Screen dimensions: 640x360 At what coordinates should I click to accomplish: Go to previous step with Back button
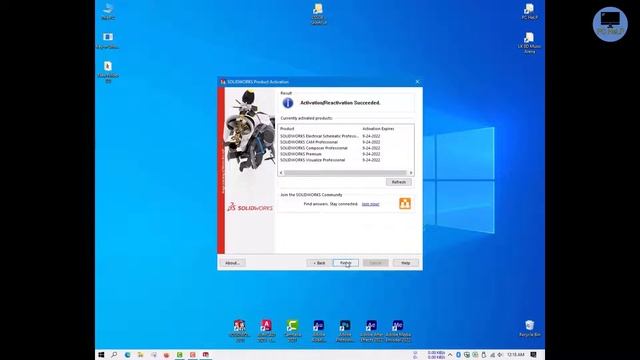(319, 263)
